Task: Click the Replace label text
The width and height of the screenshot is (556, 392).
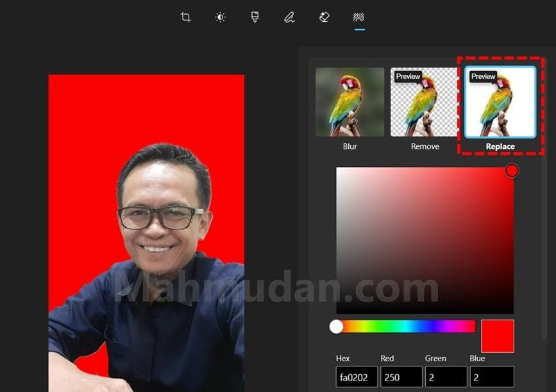Action: pyautogui.click(x=500, y=146)
